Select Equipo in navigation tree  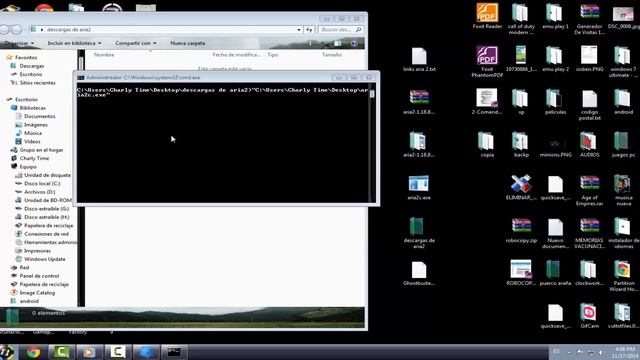pos(28,167)
